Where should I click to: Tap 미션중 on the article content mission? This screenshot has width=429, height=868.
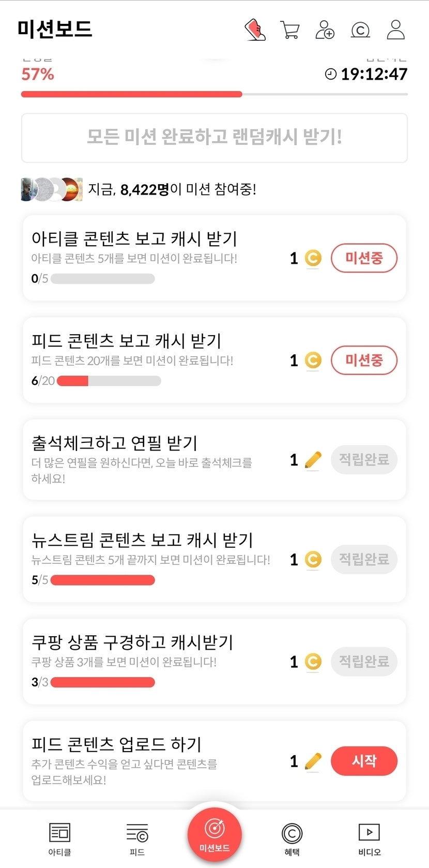coord(364,258)
